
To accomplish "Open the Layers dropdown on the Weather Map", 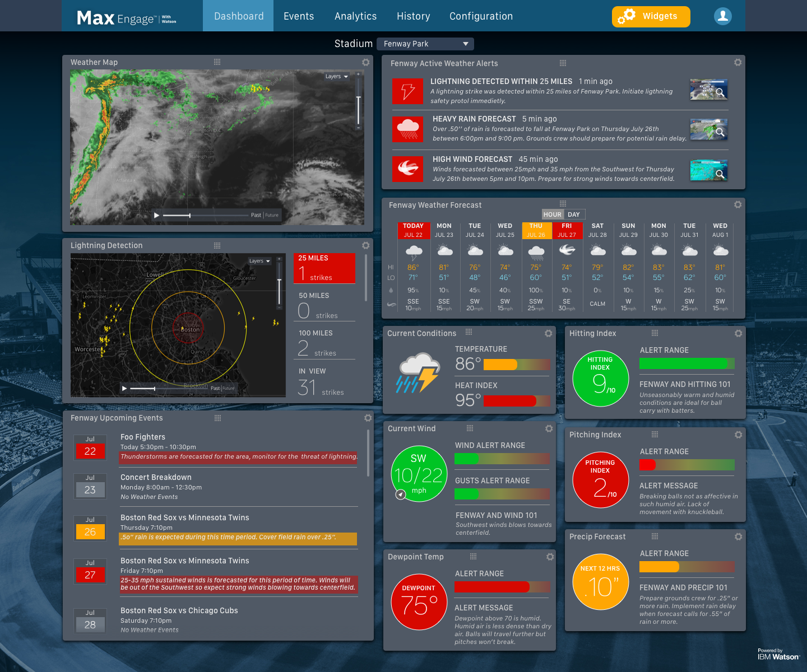I will click(336, 76).
